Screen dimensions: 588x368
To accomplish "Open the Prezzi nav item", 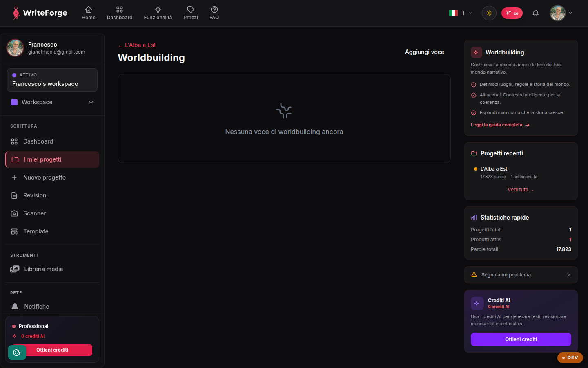I will click(191, 13).
